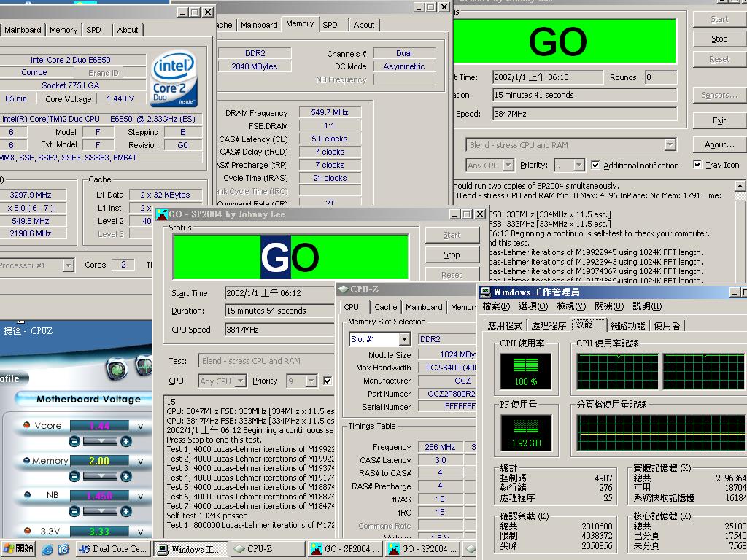
Task: Click the SP2004 title bar icon of front window
Action: (x=162, y=214)
